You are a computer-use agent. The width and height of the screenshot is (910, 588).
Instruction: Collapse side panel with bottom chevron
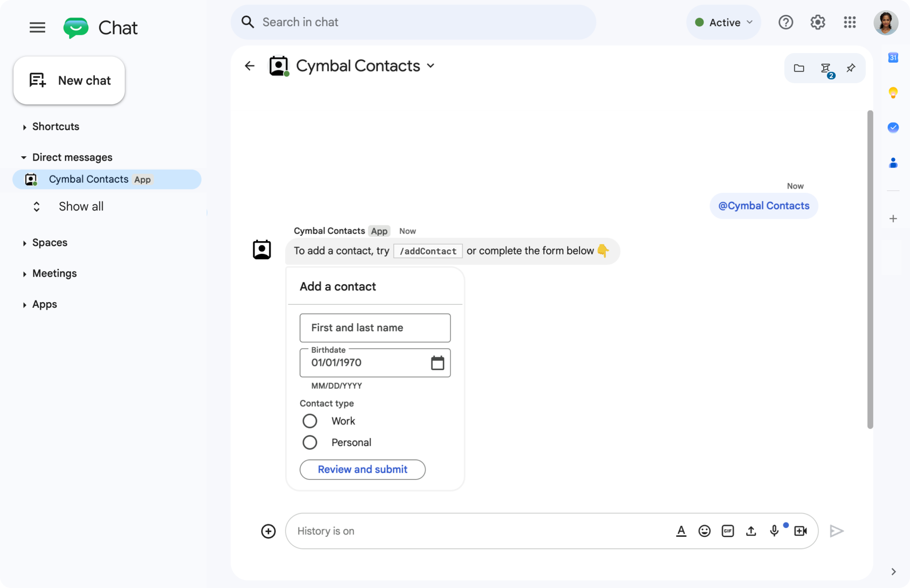(893, 572)
